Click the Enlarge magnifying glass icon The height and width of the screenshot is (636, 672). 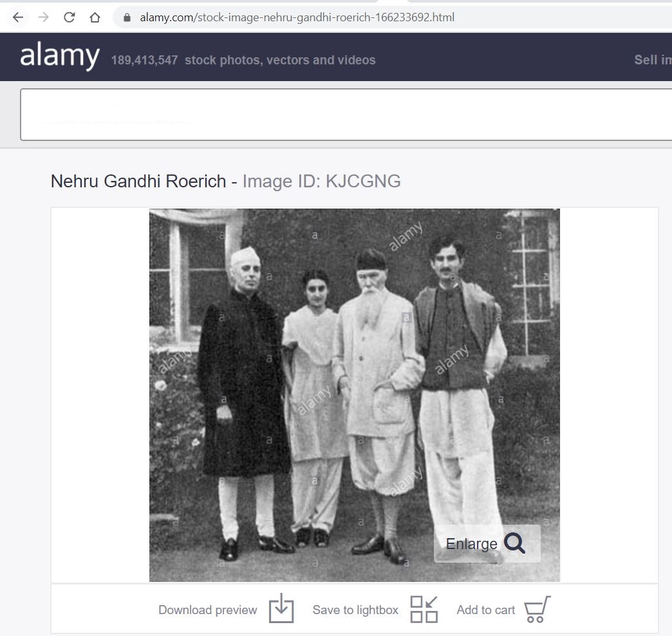coord(514,543)
